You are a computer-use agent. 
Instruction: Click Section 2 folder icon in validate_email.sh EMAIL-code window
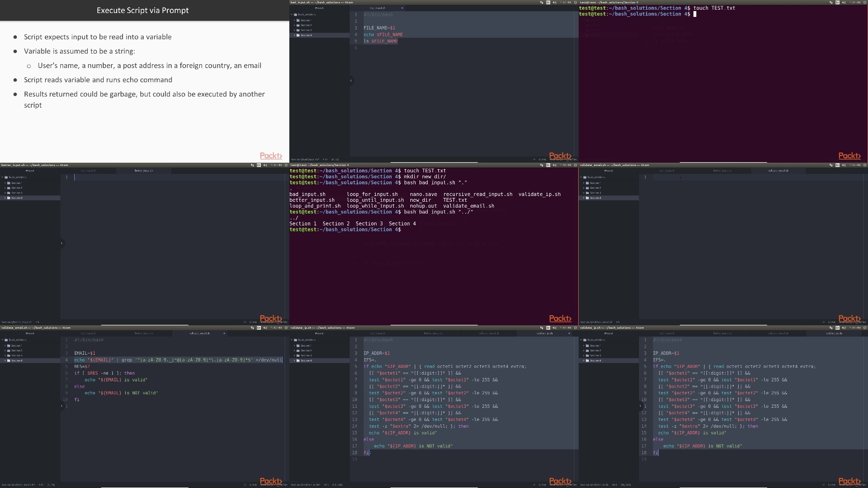click(9, 350)
